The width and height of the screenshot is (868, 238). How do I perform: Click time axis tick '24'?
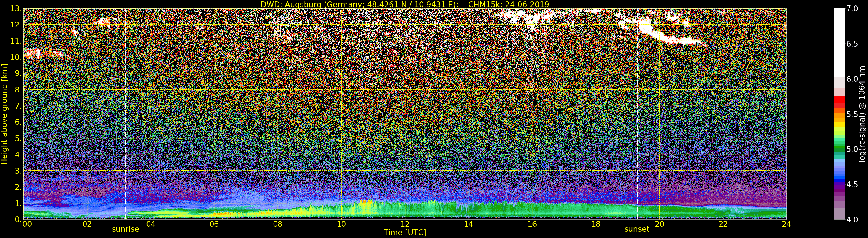point(786,224)
